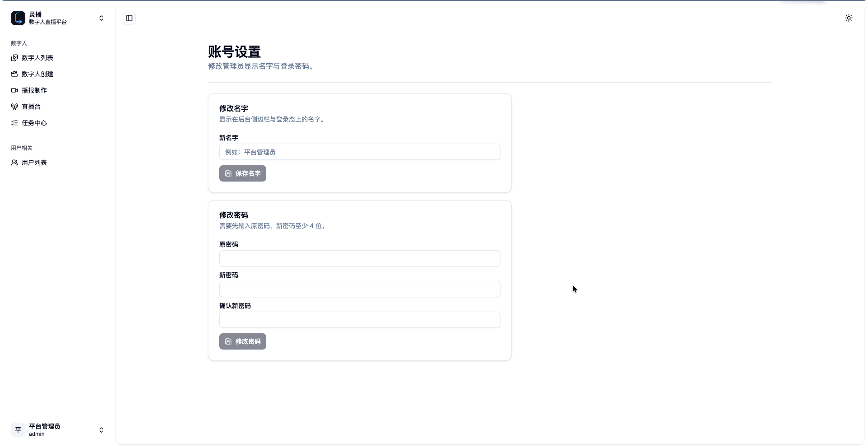Click the 平台管理员 avatar badge
Screen dimensions: 868x448
[18, 430]
